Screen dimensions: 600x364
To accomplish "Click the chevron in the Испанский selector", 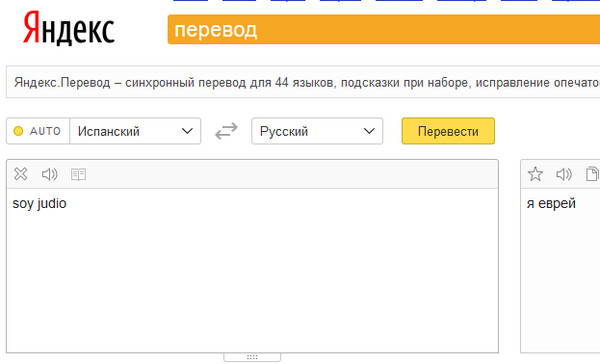I will [x=187, y=131].
